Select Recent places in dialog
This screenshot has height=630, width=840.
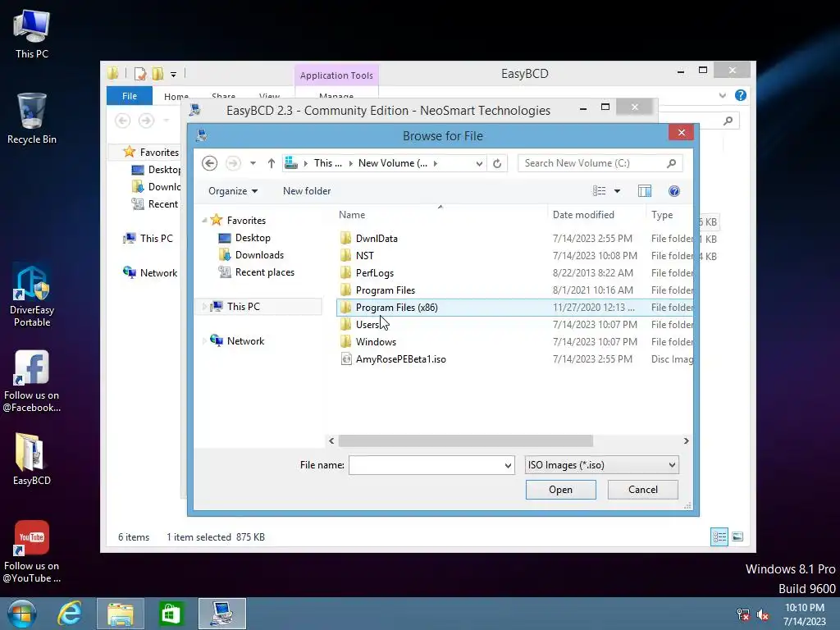(265, 272)
